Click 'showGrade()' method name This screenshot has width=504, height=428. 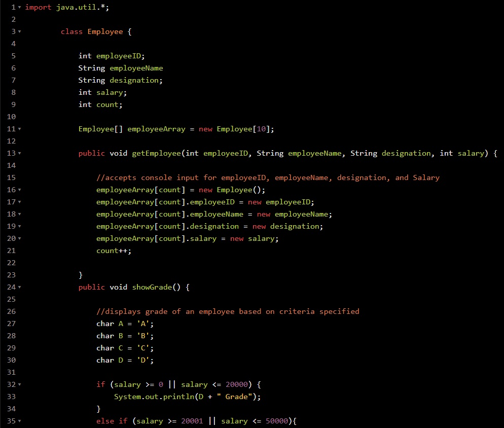157,287
